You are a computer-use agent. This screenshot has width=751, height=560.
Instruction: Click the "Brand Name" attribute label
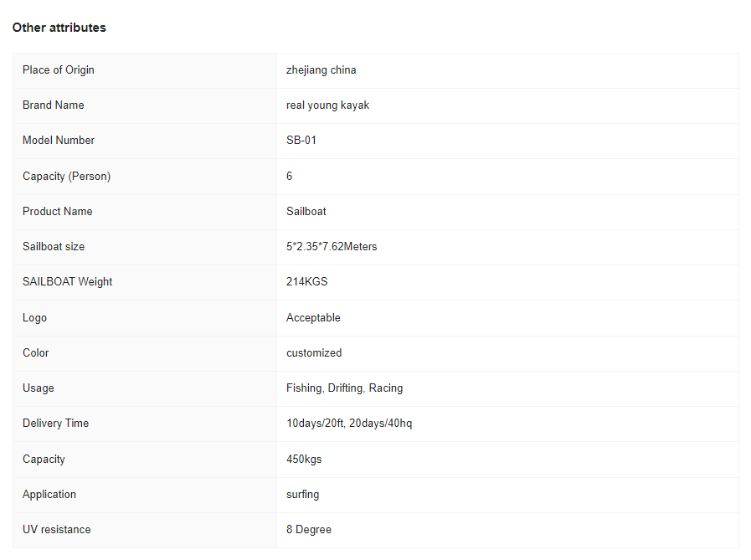pyautogui.click(x=54, y=105)
